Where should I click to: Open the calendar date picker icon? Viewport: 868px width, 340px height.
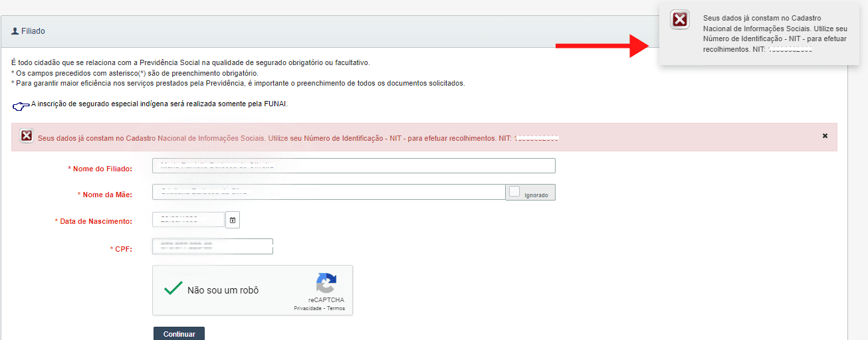pos(233,220)
